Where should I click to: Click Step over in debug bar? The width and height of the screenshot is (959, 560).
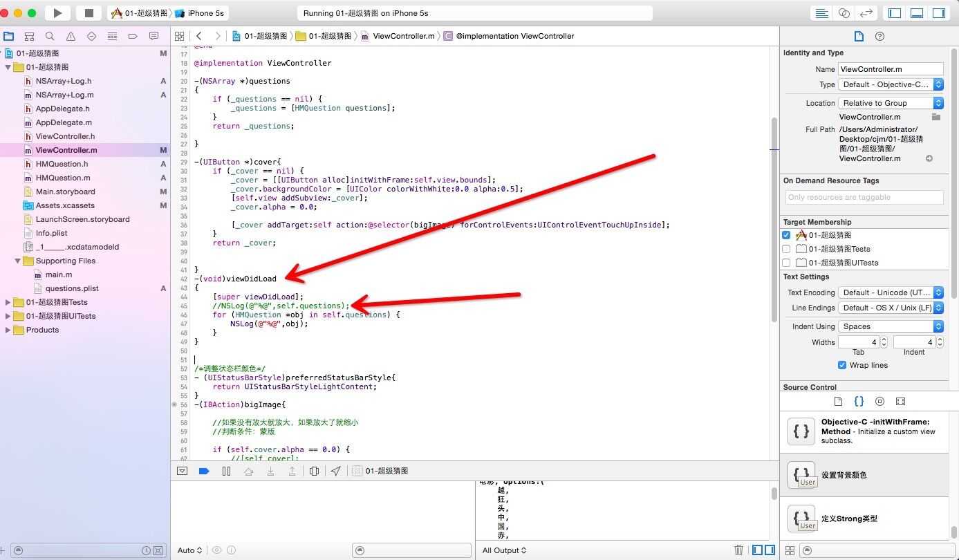pyautogui.click(x=248, y=471)
